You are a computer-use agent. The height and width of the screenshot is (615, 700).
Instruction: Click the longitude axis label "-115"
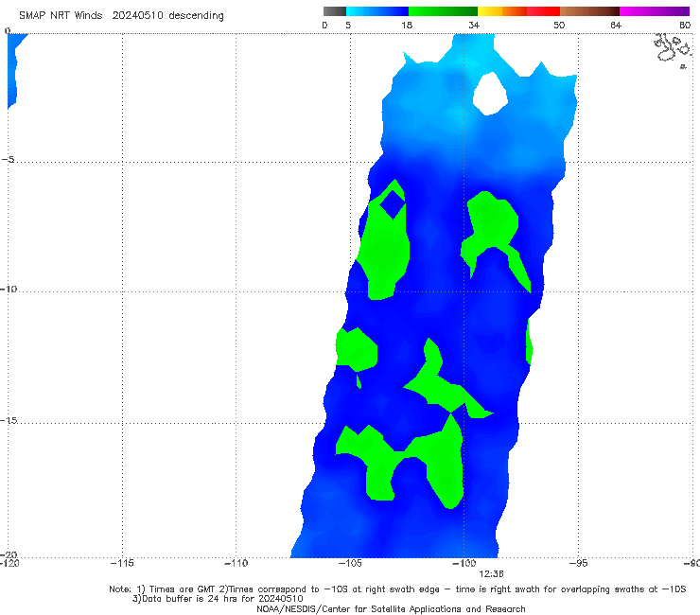tap(122, 563)
